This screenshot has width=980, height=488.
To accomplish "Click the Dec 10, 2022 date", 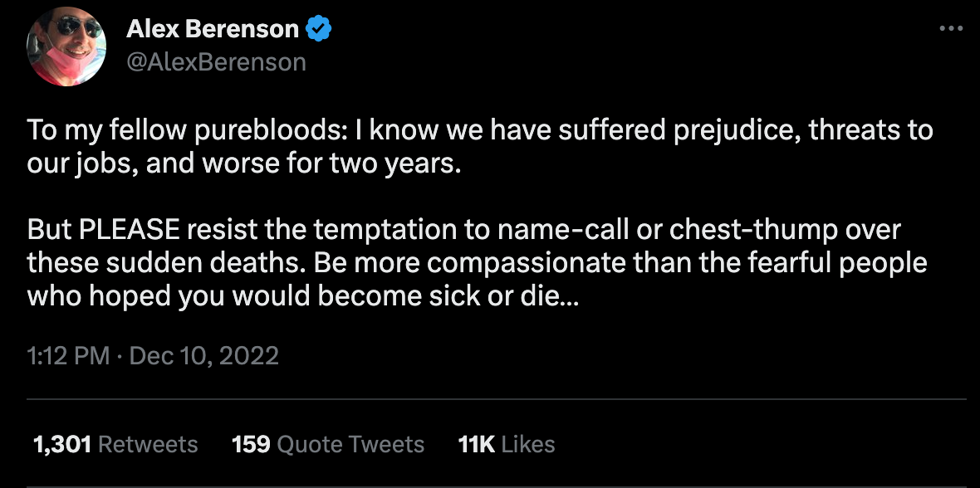I will 204,356.
